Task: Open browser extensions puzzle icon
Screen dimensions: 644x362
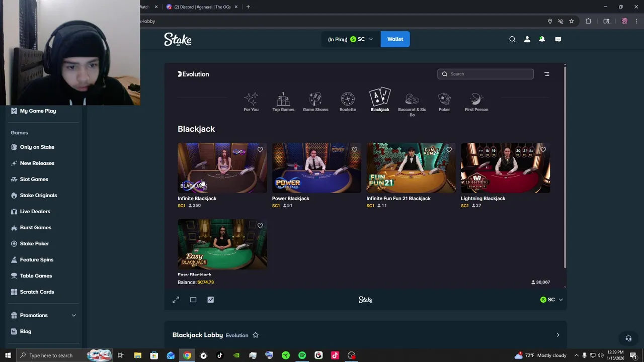Action: [x=588, y=21]
